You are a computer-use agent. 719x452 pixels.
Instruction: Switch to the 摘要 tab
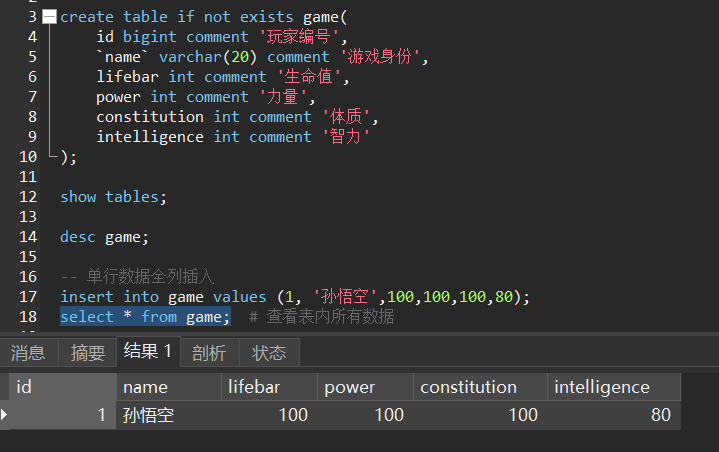click(88, 353)
